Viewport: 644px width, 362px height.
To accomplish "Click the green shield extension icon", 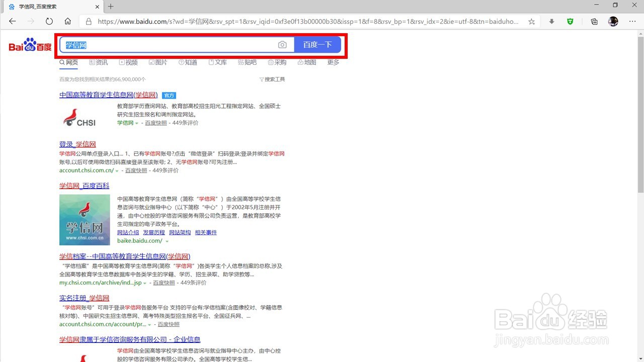I will 570,22.
